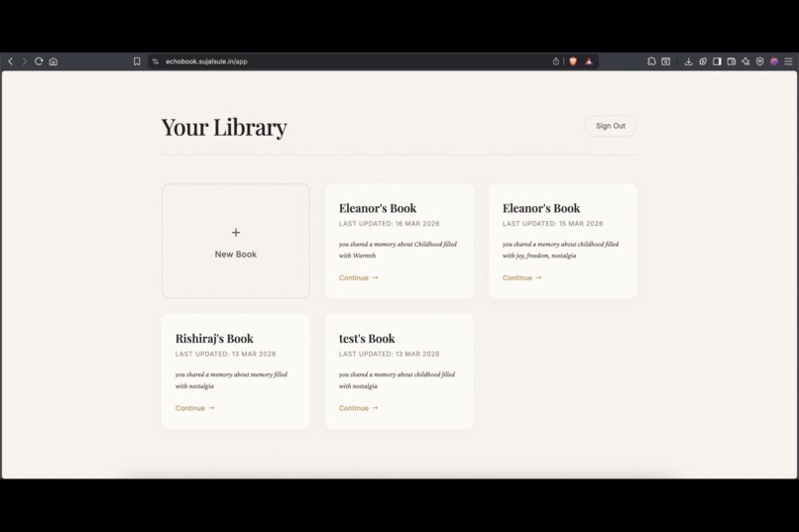Click test's Book 'LAST UPDATED: 13 MAR 2026' text
Viewport: 799px width, 532px height.
[389, 354]
